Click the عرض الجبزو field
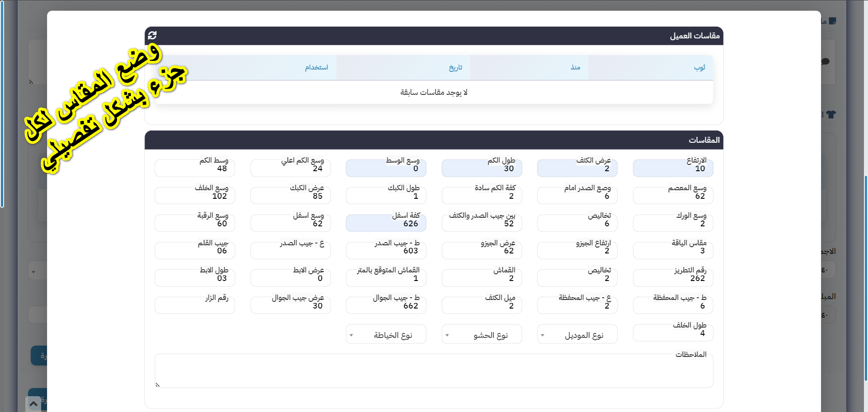 (x=482, y=251)
